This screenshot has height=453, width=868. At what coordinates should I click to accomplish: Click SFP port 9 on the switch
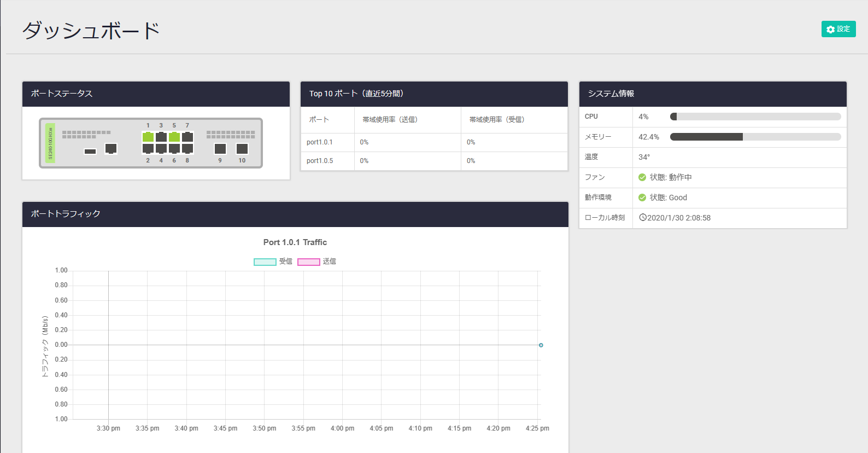[220, 149]
